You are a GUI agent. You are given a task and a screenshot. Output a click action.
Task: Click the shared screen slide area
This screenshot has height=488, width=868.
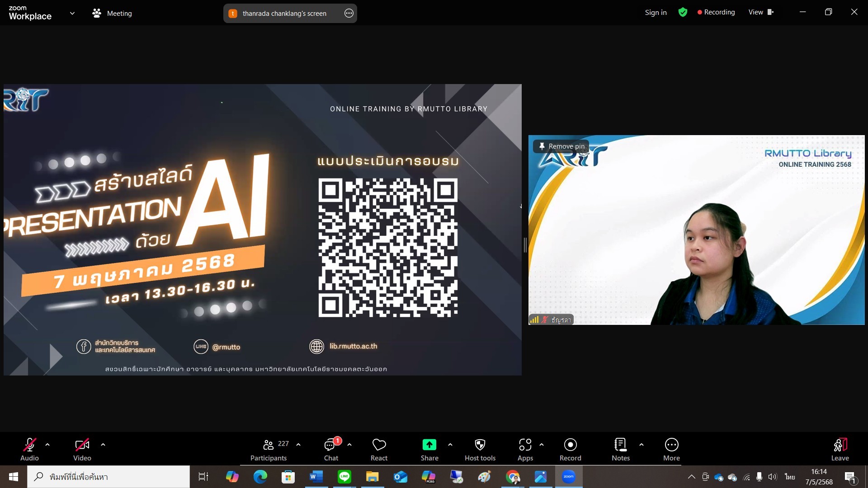pos(263,230)
